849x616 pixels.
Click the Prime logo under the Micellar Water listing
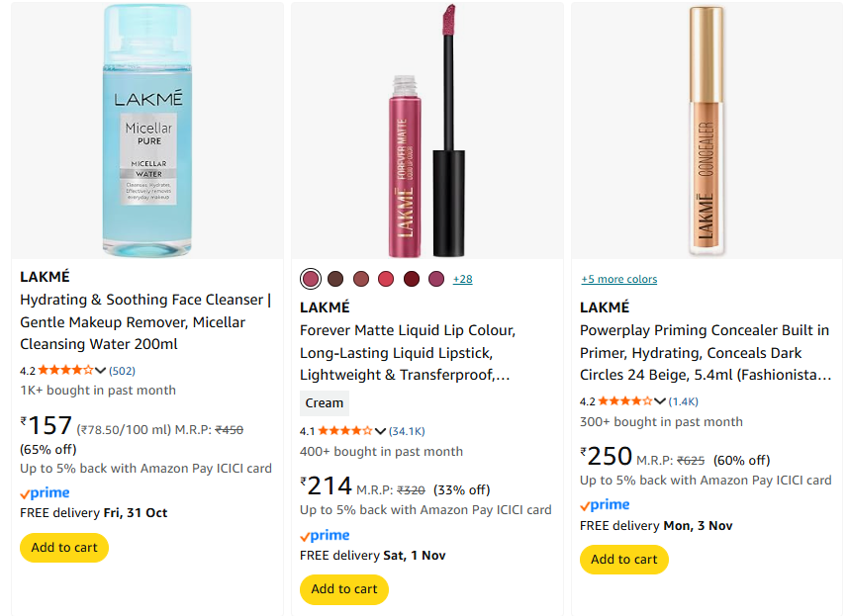(x=45, y=493)
